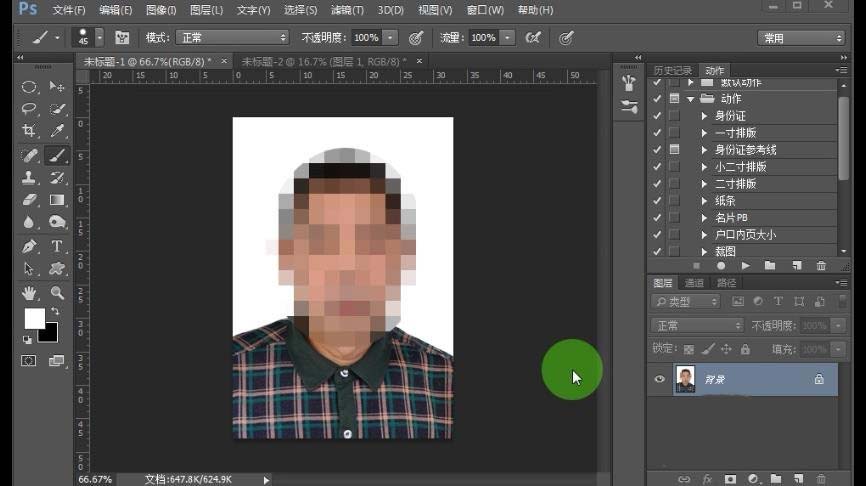The height and width of the screenshot is (486, 866).
Task: Select the Elliptical Marquee tool
Action: coord(29,87)
